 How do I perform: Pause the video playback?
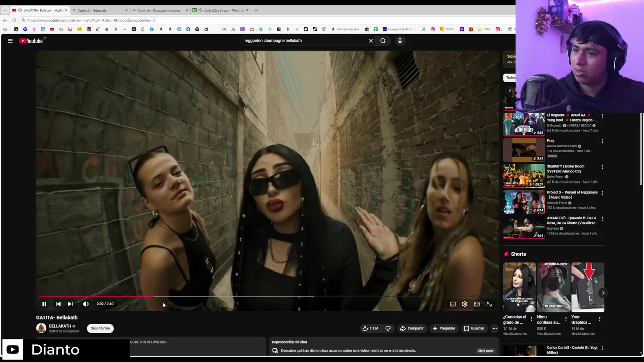(x=44, y=304)
